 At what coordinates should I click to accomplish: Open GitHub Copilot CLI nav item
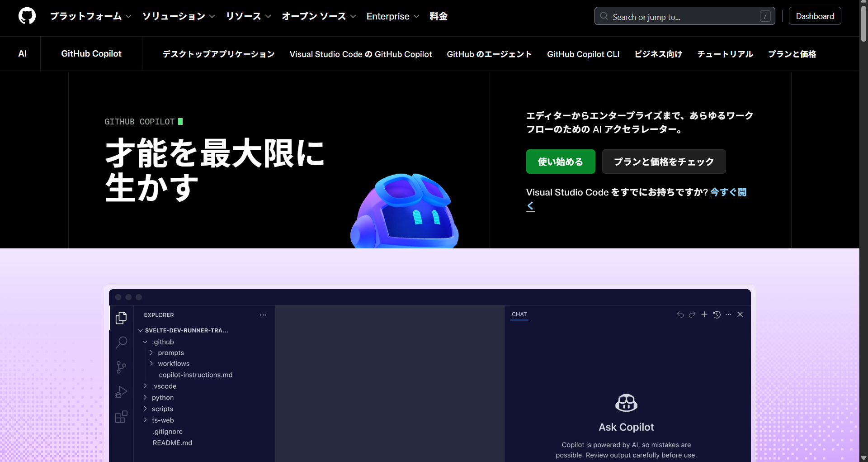[583, 54]
